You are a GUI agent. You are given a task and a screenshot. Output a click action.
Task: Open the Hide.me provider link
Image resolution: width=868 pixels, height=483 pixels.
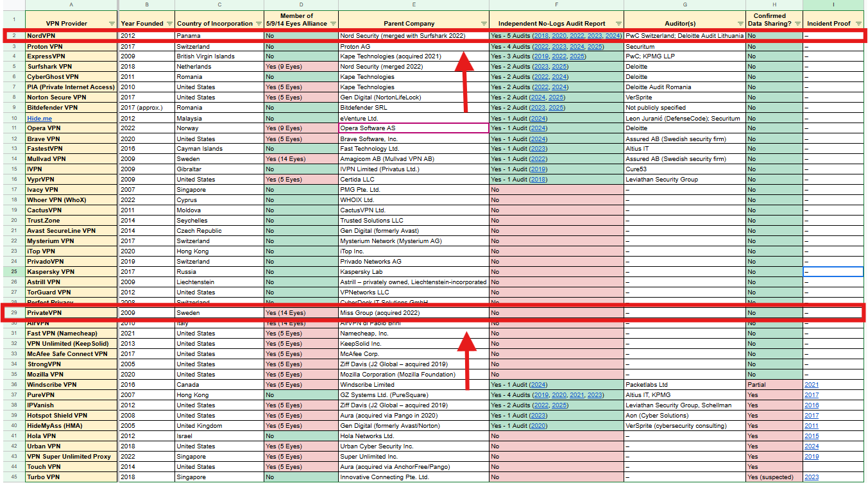pyautogui.click(x=39, y=119)
